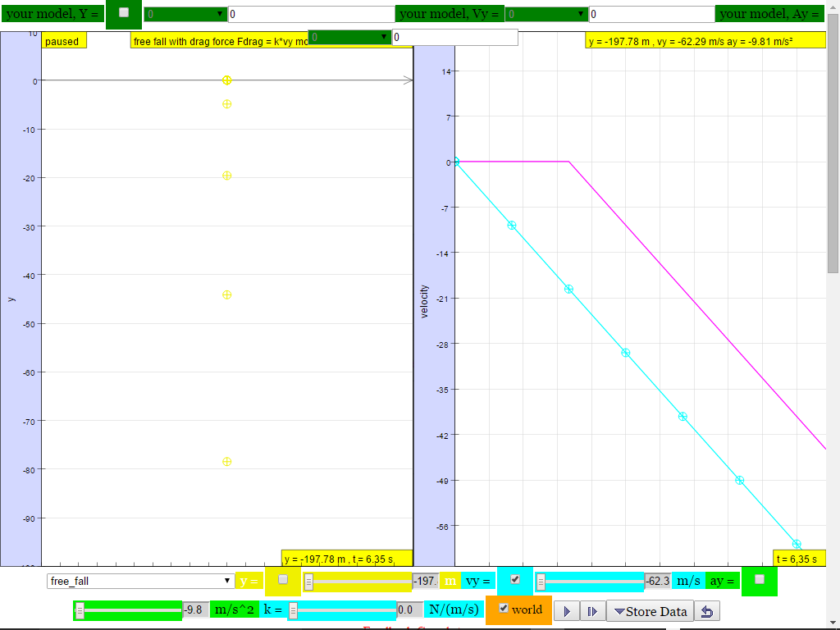The width and height of the screenshot is (840, 630).
Task: Enable the y display checkbox
Action: click(283, 579)
